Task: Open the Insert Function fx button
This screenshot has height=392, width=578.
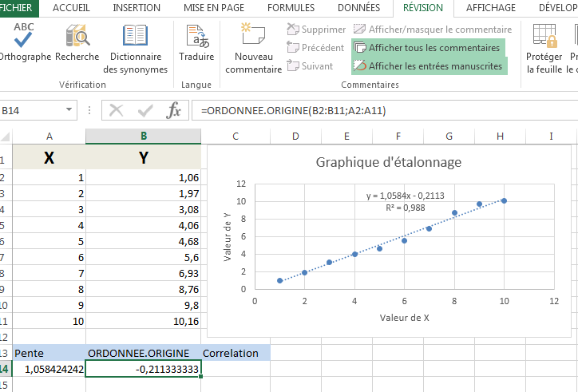Action: pyautogui.click(x=173, y=110)
